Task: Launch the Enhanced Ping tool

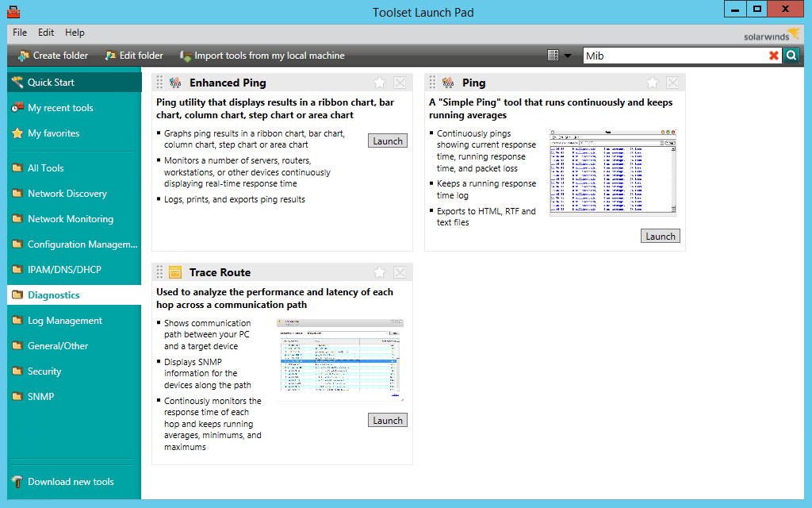Action: [387, 140]
